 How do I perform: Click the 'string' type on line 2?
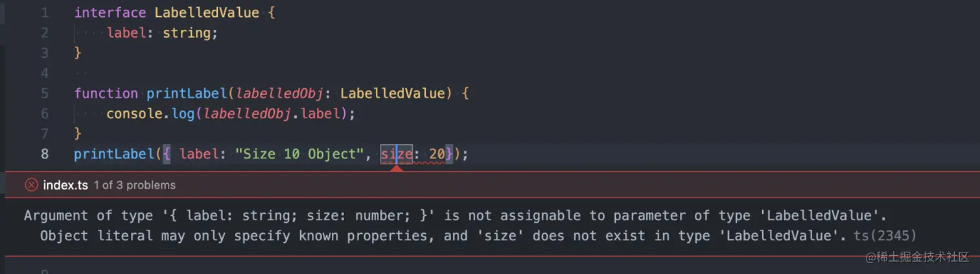pyautogui.click(x=186, y=32)
